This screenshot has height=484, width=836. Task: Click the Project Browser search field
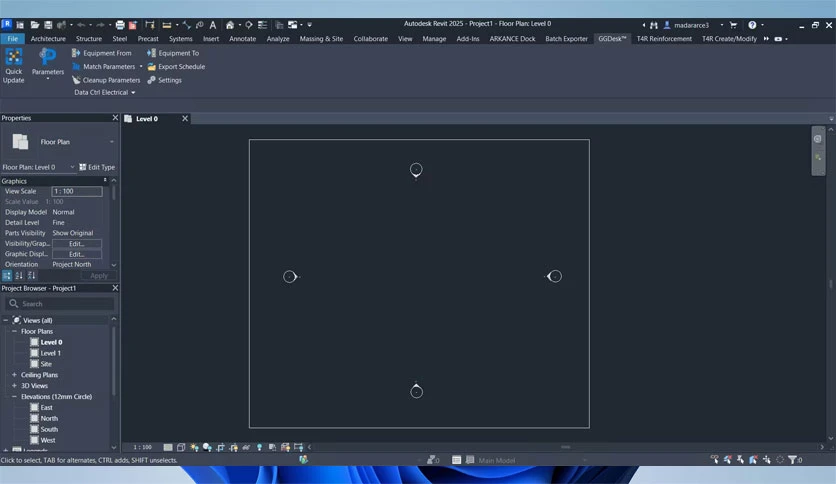[60, 304]
